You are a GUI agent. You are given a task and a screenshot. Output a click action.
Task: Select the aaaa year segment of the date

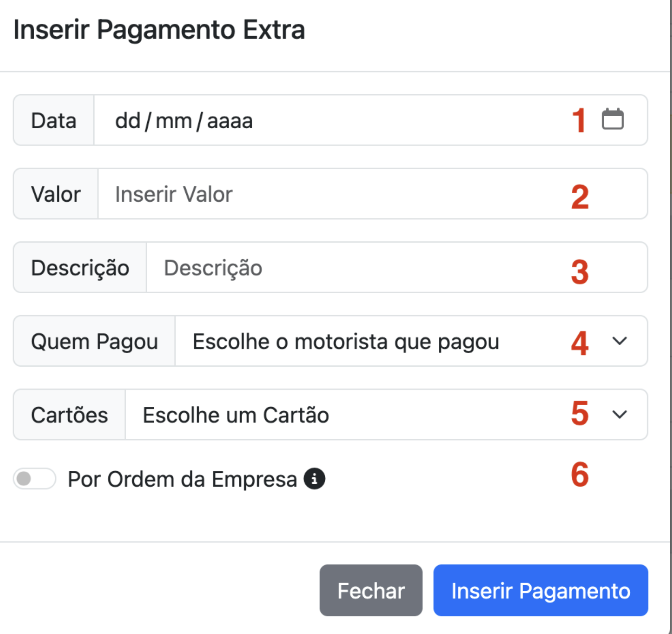(230, 120)
